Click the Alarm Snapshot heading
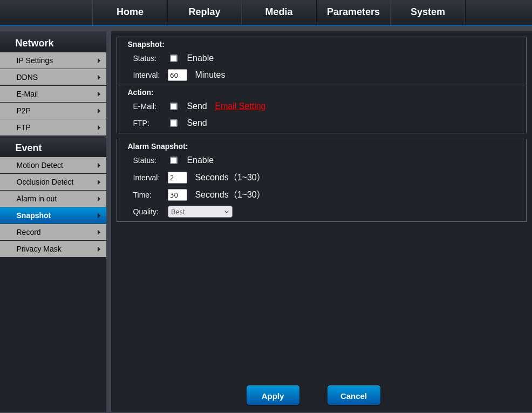Viewport: 532px width, 413px height. tap(158, 146)
